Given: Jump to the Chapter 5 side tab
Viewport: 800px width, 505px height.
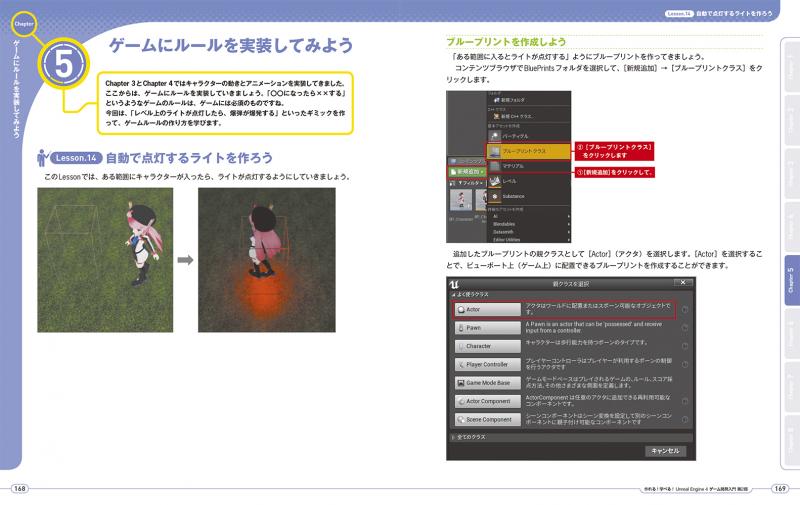Looking at the screenshot, I should [791, 280].
